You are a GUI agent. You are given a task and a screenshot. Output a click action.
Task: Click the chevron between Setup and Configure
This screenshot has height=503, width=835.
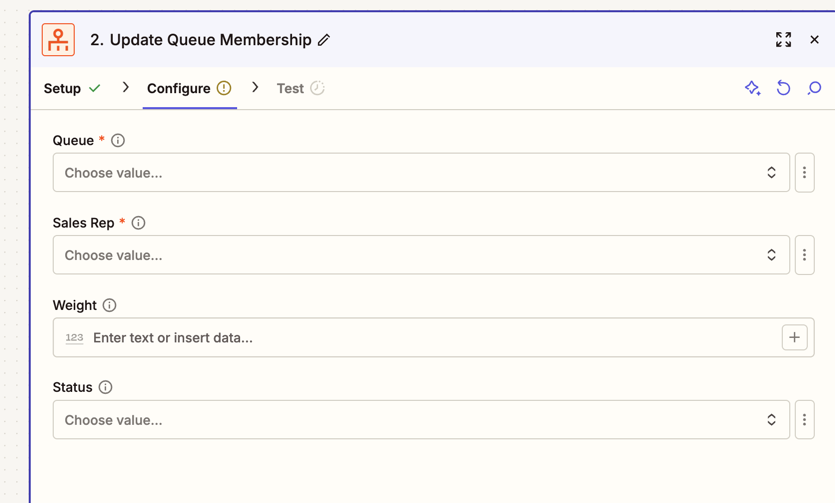(126, 87)
